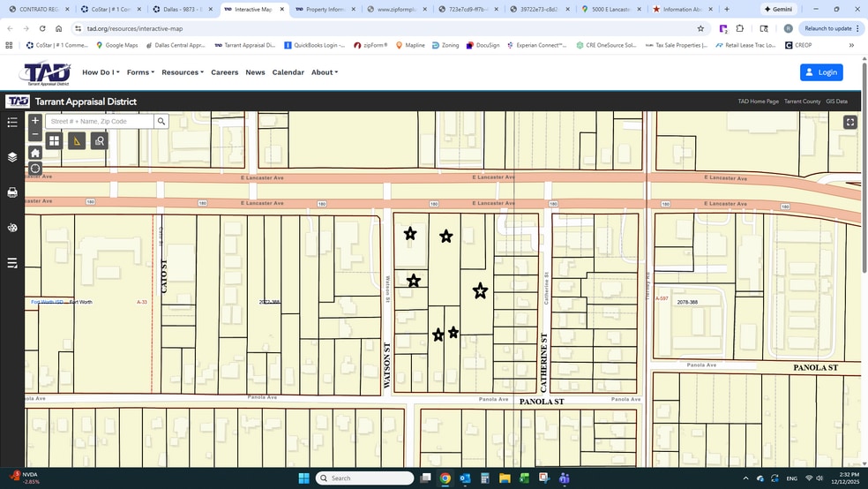This screenshot has height=489, width=868.
Task: Expand the Resources dropdown menu
Action: pos(182,72)
